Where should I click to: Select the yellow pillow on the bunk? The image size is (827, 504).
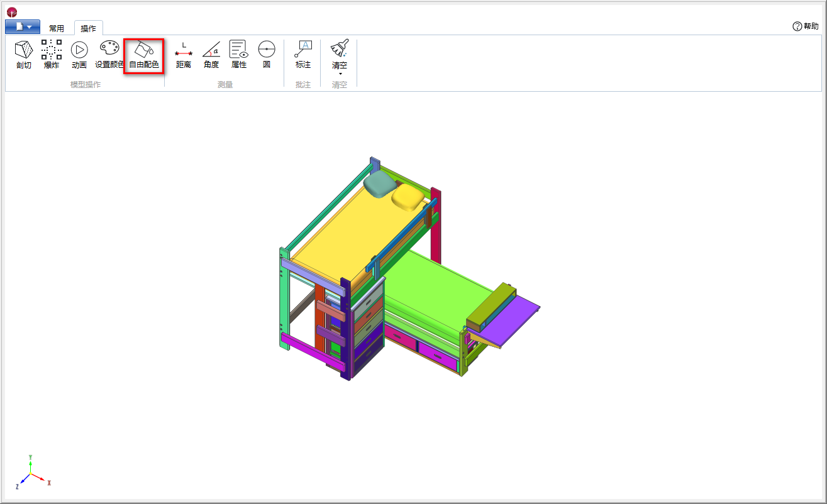[x=408, y=197]
